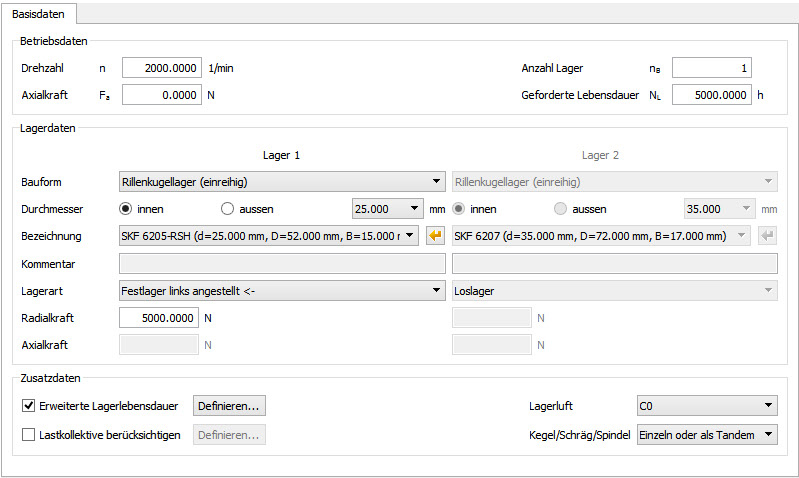The image size is (799, 478).
Task: Open the Lager 1 diameter 25.000 dropdown
Action: [x=388, y=209]
